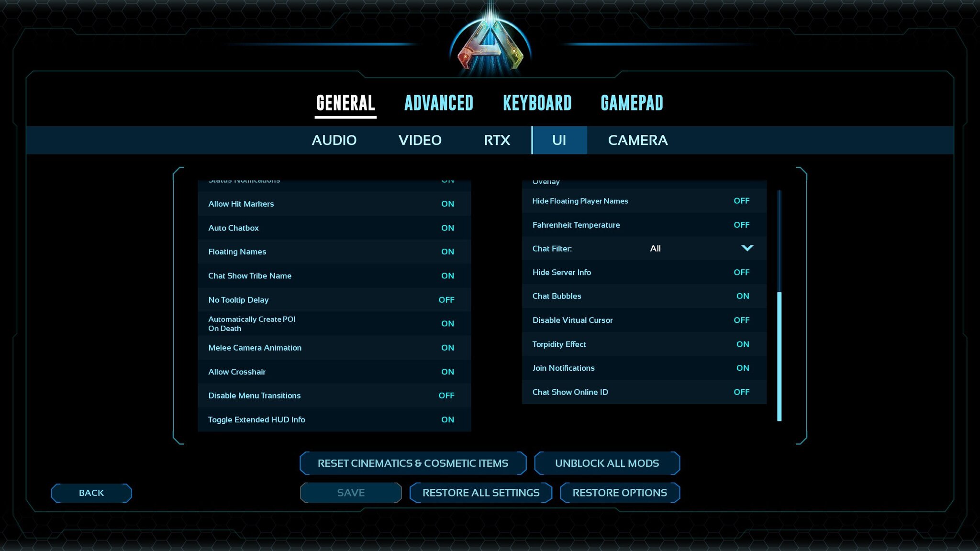
Task: Enable No Tooltip Delay
Action: click(446, 300)
